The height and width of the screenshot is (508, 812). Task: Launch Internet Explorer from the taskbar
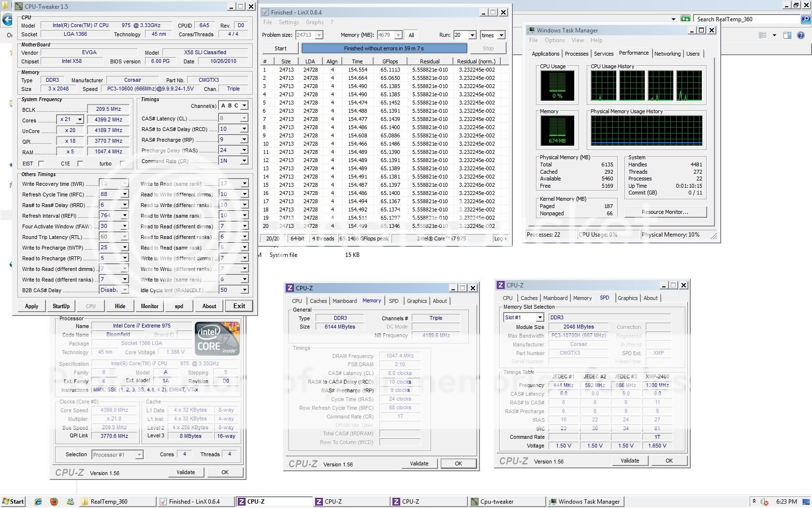pos(38,502)
